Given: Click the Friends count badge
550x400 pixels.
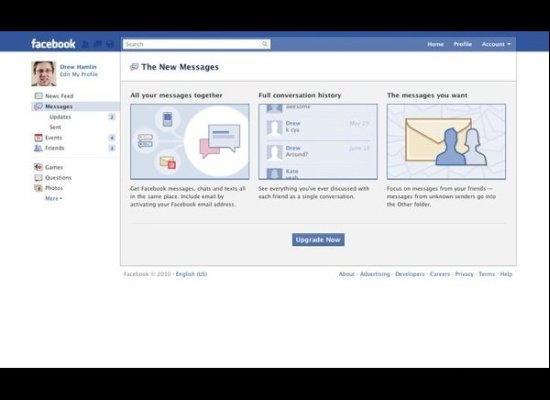Looking at the screenshot, I should tap(112, 148).
